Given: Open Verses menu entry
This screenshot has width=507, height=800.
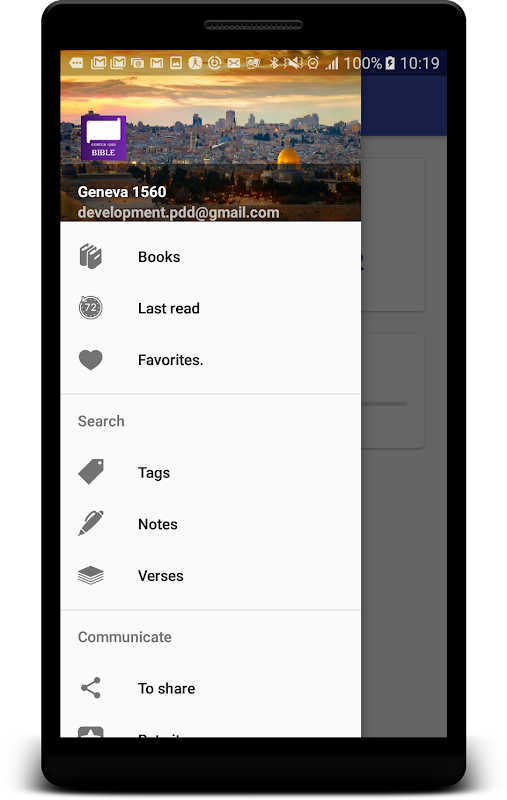Looking at the screenshot, I should (211, 576).
